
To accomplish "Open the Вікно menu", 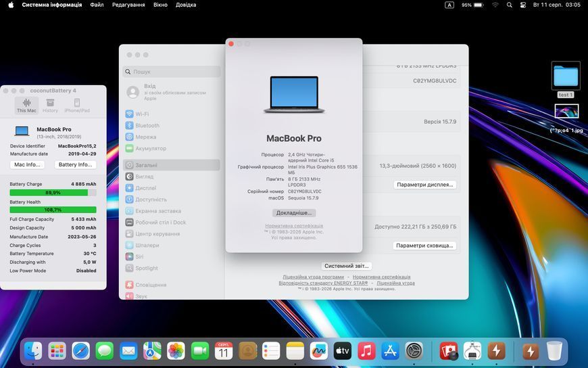I will click(x=160, y=5).
